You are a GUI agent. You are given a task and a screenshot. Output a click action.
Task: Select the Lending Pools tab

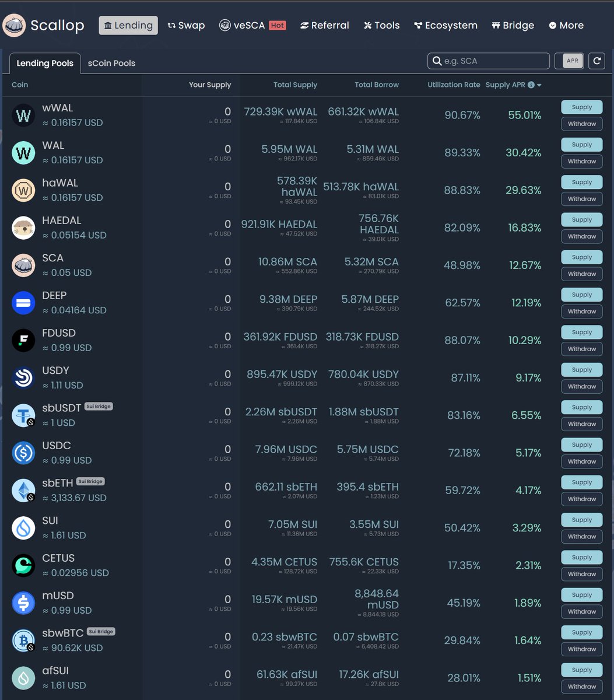point(45,63)
